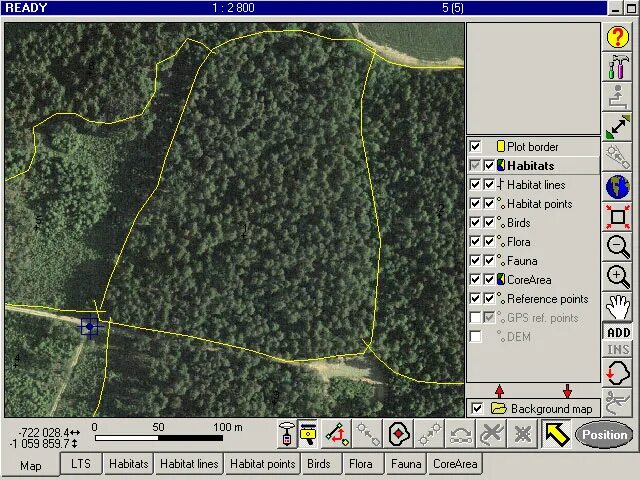Open the help question mark icon
The image size is (640, 480).
point(618,37)
